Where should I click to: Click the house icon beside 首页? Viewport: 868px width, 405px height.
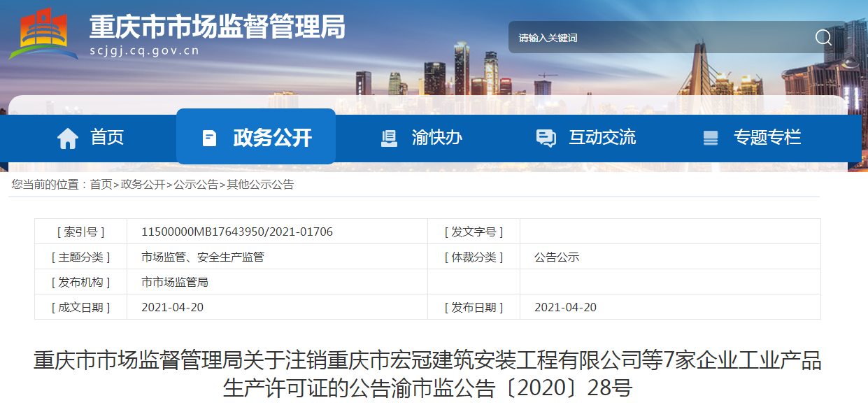point(68,138)
